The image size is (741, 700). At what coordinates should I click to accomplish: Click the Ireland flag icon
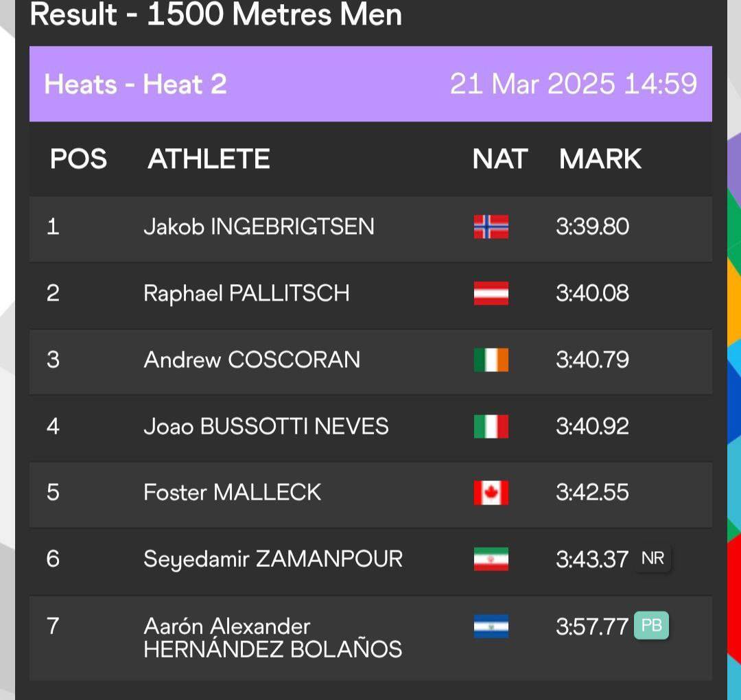click(491, 360)
